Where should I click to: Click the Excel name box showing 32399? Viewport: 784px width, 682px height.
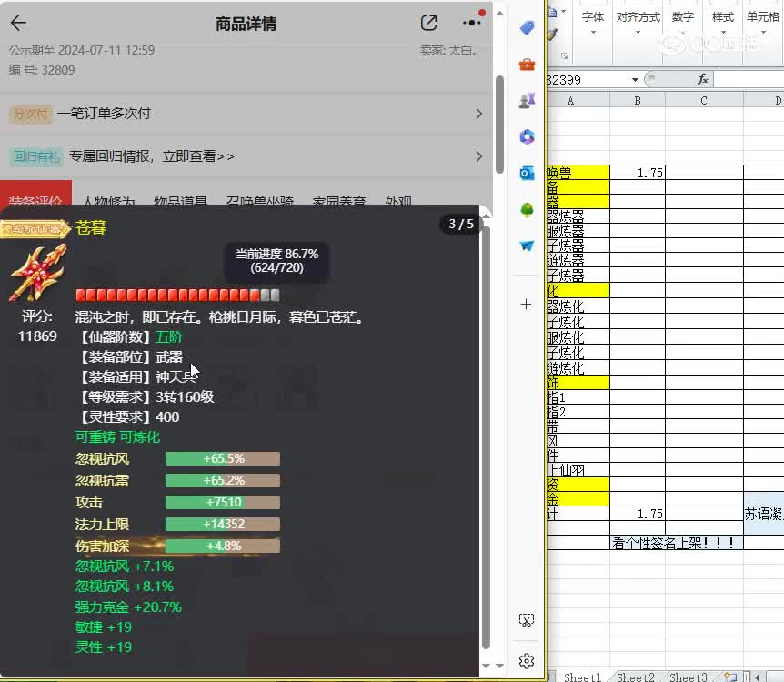(588, 79)
